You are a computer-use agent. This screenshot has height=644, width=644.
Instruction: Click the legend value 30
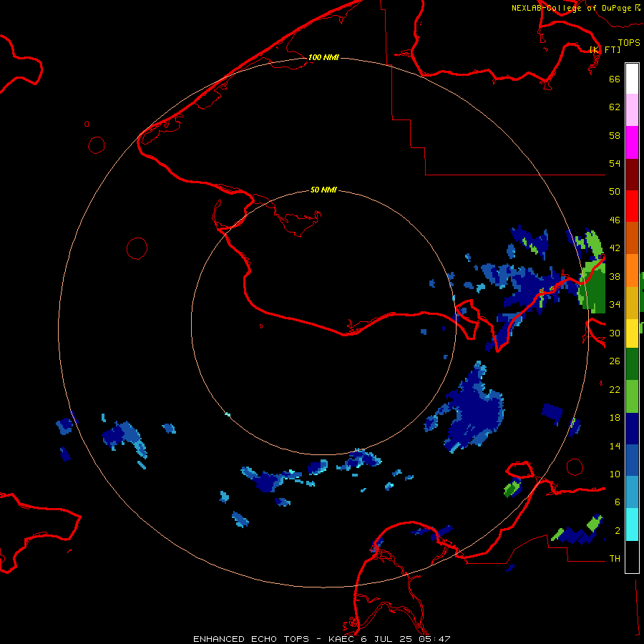click(615, 333)
